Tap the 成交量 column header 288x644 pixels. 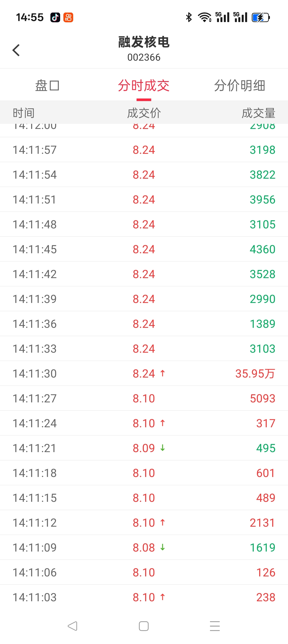(x=258, y=113)
